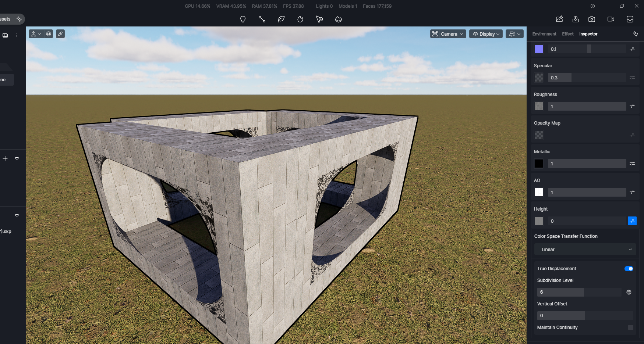644x344 pixels.
Task: Toggle the Height map settings button
Action: point(632,221)
